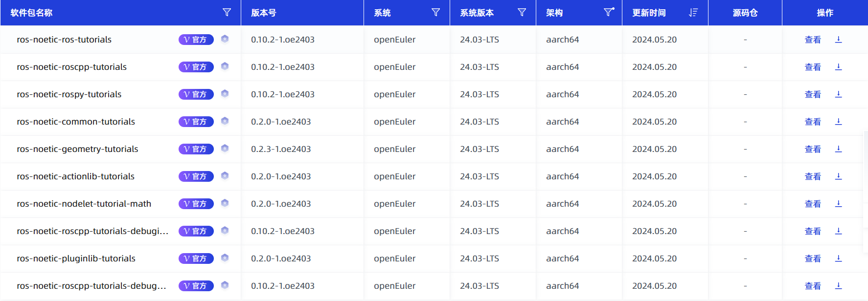Download ros-noetic-ros-tutorials package
868x301 pixels.
pyautogui.click(x=838, y=40)
